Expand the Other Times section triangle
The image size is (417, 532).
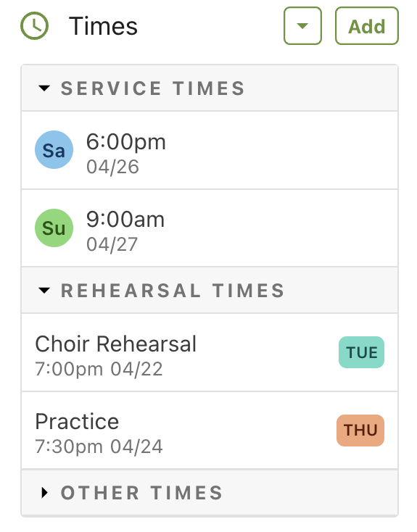click(x=44, y=493)
